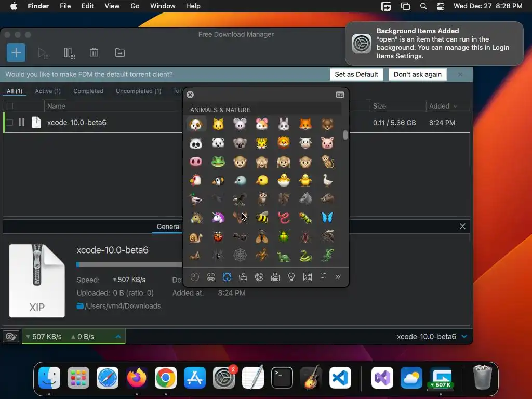The image size is (532, 399).
Task: Launch Visual Studio Code from the Dock
Action: point(340,378)
